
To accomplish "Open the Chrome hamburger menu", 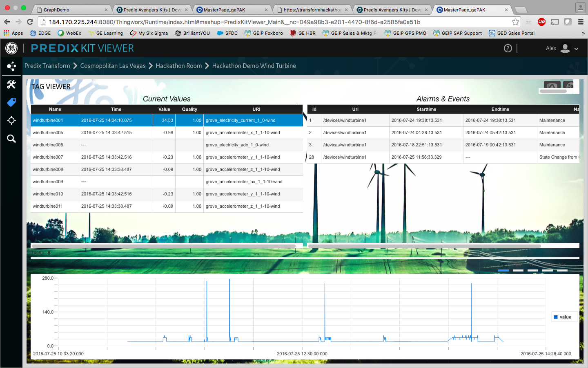I will coord(581,22).
